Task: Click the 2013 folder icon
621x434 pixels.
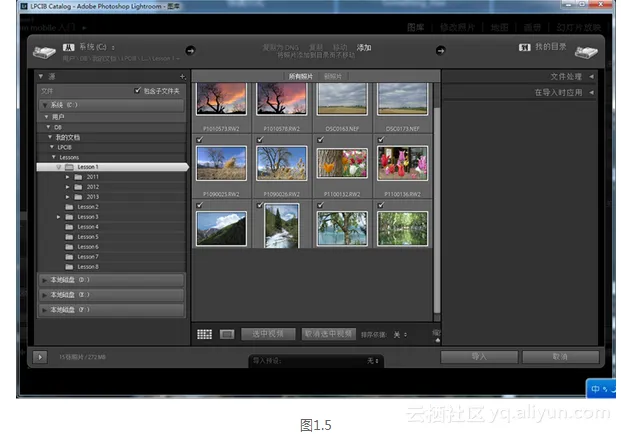Action: [x=78, y=197]
